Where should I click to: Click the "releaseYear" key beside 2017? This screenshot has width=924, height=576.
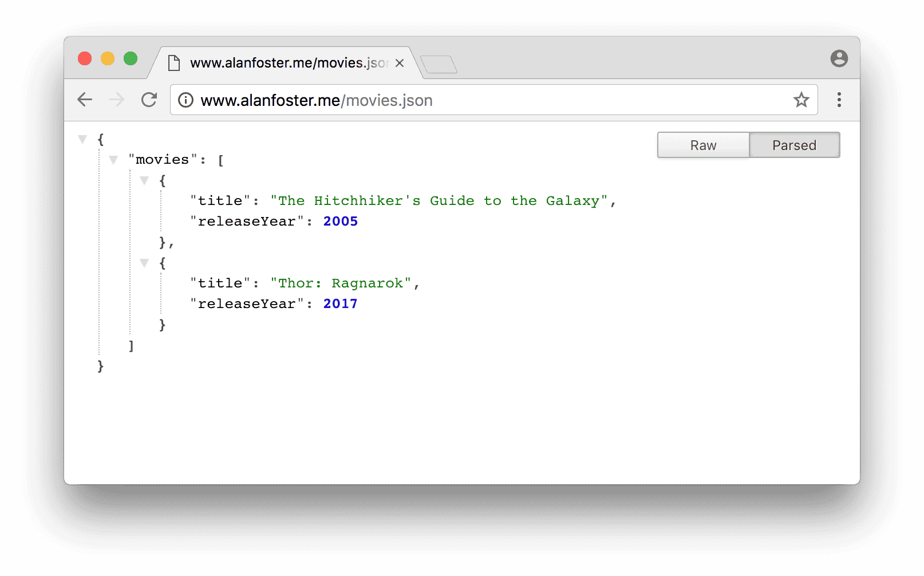point(247,304)
